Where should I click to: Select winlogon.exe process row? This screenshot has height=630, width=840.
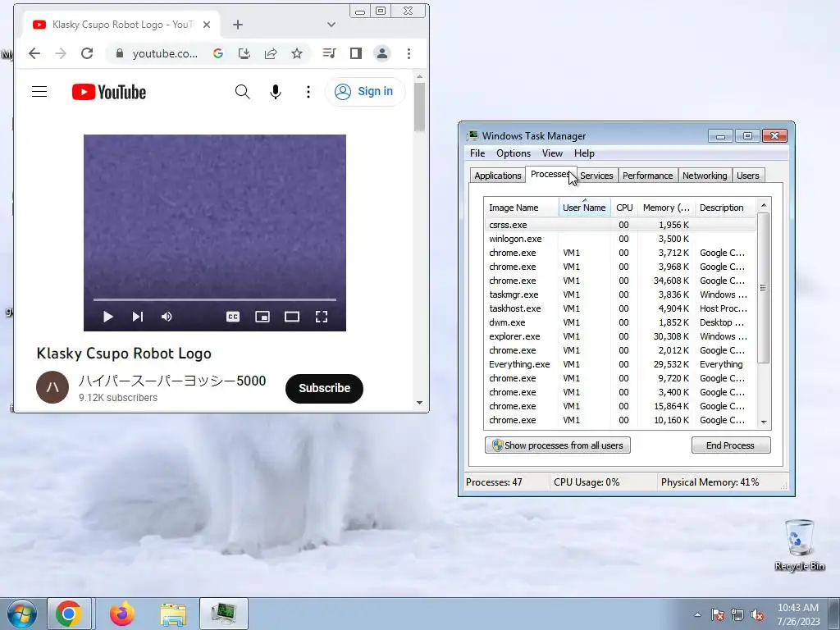tap(620, 239)
